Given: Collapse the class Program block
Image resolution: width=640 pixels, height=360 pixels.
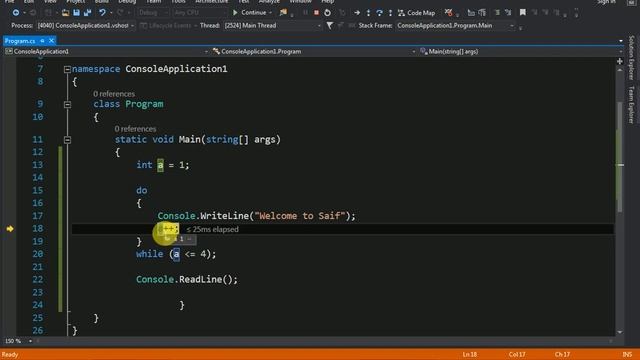Looking at the screenshot, I should [x=67, y=104].
